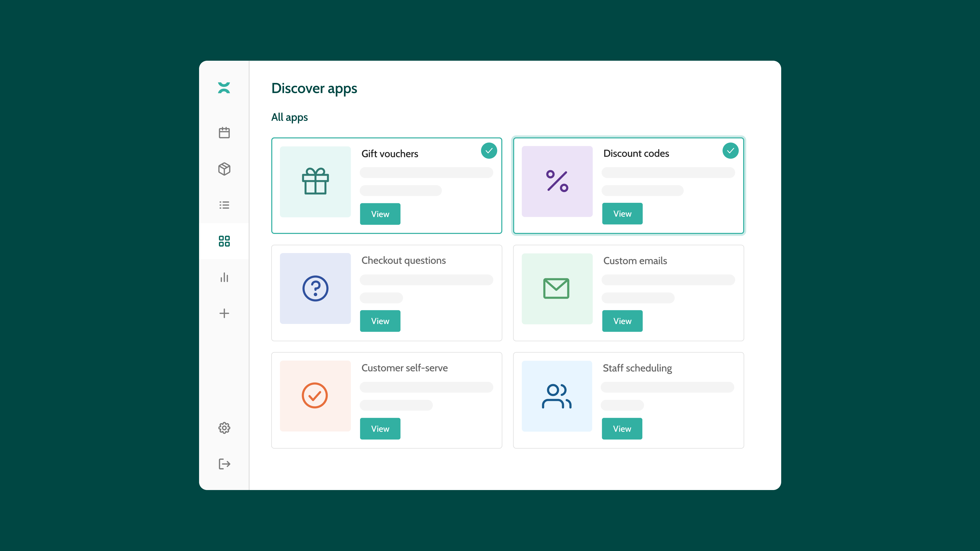Log out using the sidebar exit icon
The height and width of the screenshot is (551, 980).
tap(225, 464)
